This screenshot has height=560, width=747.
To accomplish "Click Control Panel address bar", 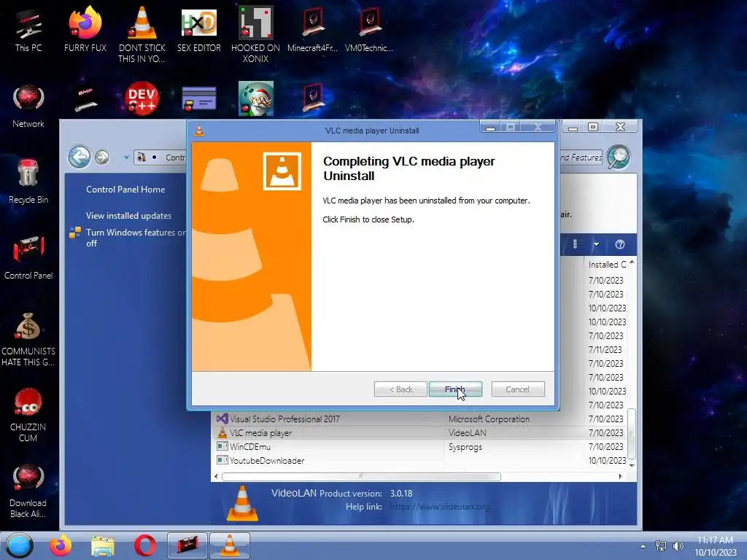I will click(160, 157).
